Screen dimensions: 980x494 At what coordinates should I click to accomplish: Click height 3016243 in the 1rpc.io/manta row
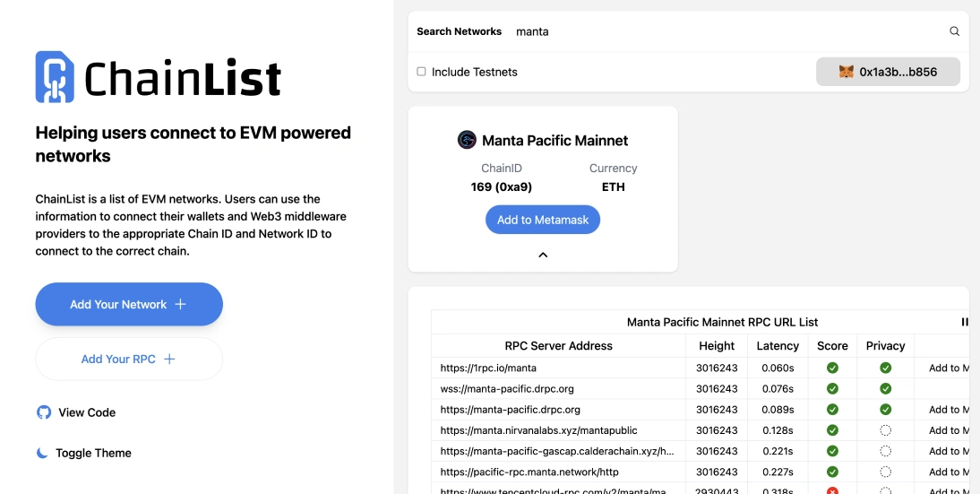pyautogui.click(x=717, y=368)
